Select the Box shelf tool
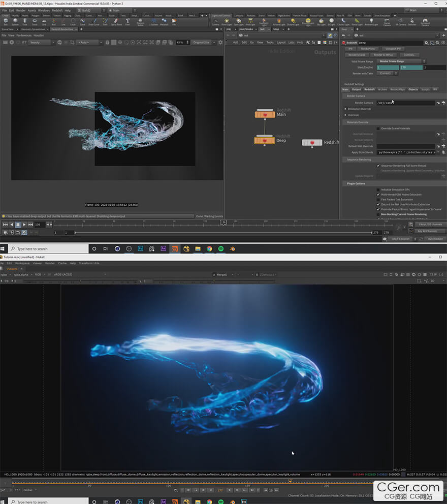The height and width of the screenshot is (504, 447). (6, 21)
